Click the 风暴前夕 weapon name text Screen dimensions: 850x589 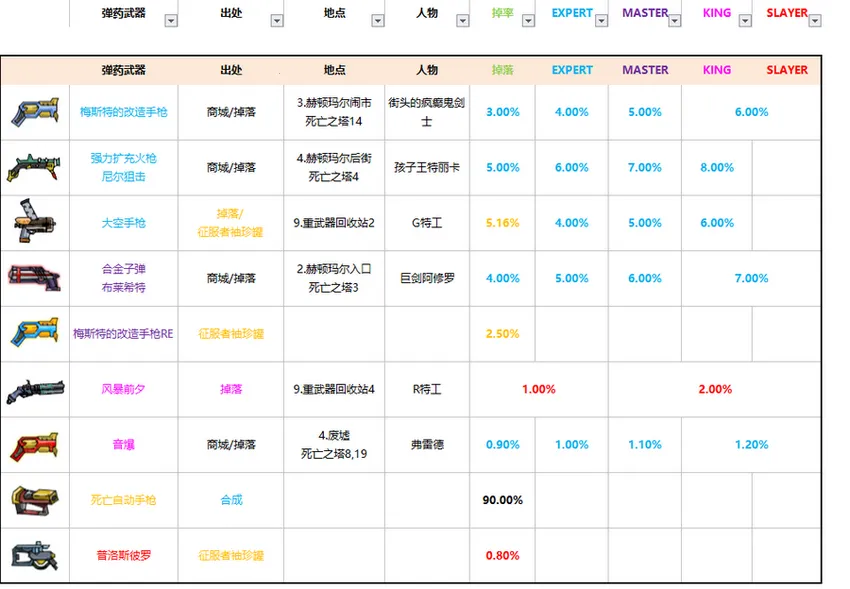coord(123,389)
